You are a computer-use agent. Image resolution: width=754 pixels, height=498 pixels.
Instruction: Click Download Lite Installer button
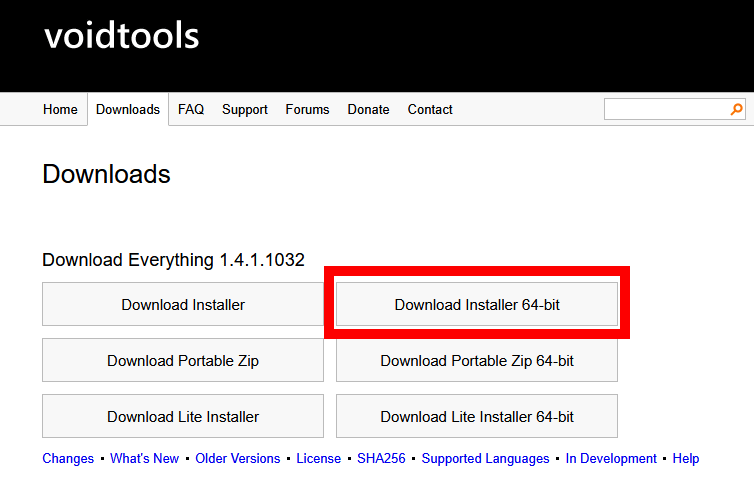tap(183, 416)
